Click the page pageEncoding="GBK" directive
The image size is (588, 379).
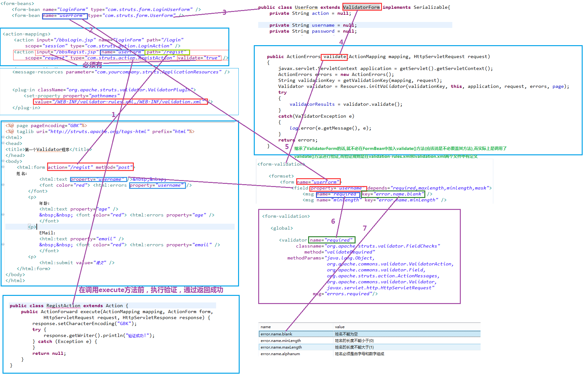tap(46, 125)
